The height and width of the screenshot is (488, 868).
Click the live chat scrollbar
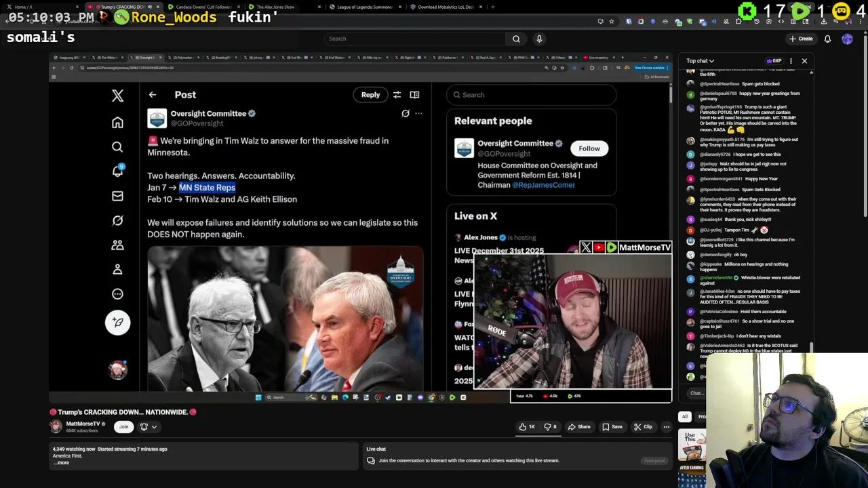(812, 347)
